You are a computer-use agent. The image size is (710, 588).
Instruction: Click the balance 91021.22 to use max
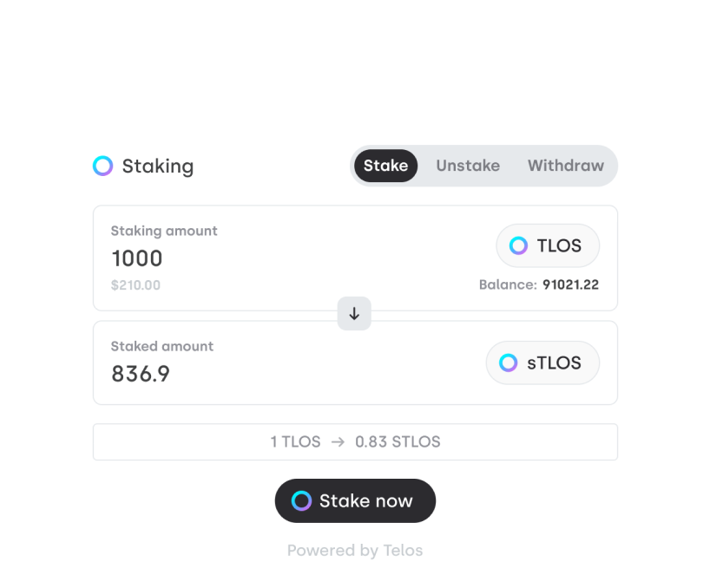[x=570, y=284]
